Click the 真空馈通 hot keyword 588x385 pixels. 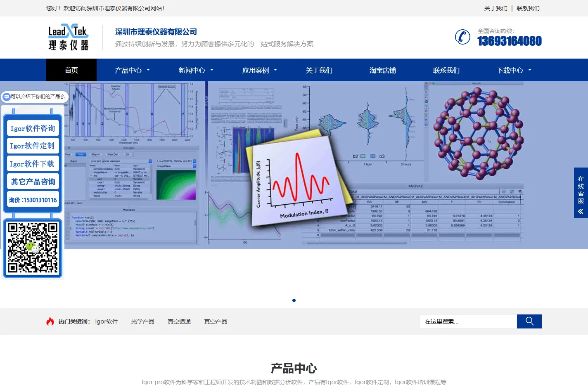[x=179, y=321]
